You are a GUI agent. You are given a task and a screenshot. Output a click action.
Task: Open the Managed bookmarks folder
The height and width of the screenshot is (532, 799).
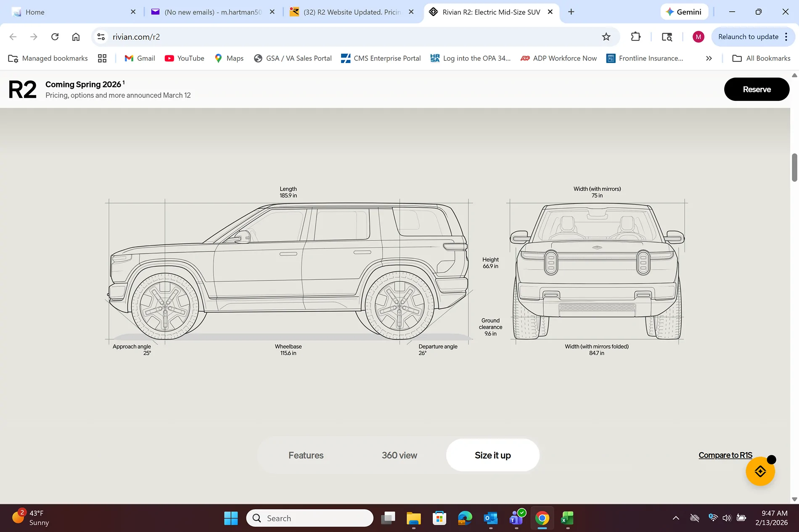pyautogui.click(x=48, y=58)
